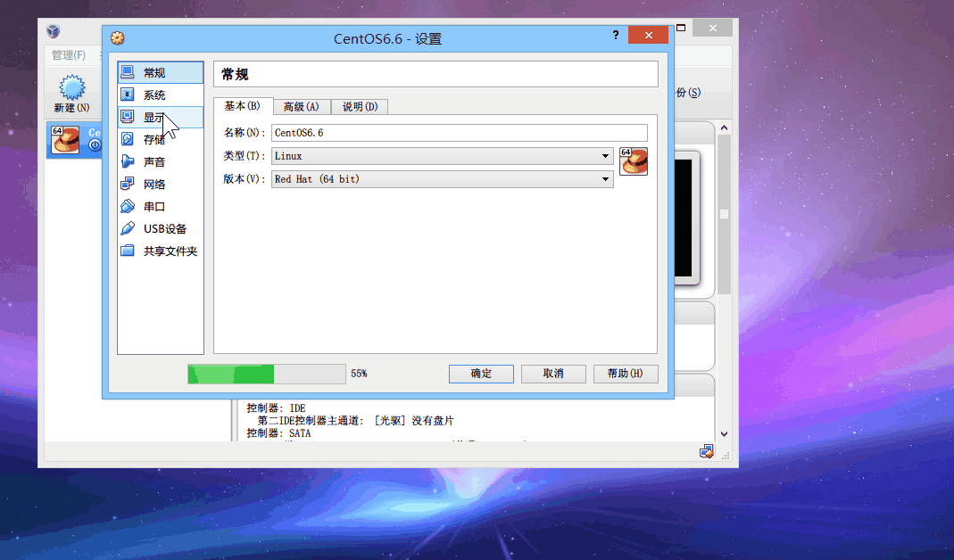
Task: Open the USB设备 settings category
Action: point(164,229)
